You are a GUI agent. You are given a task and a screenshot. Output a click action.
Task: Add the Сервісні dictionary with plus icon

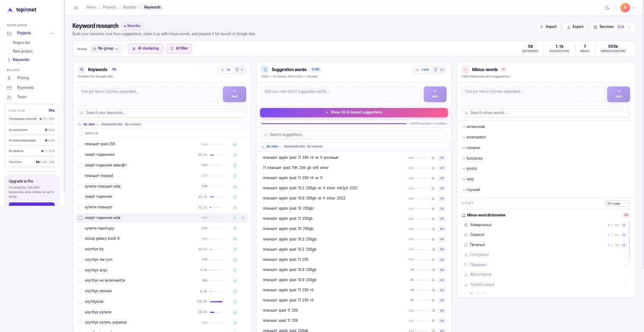pyautogui.click(x=624, y=235)
